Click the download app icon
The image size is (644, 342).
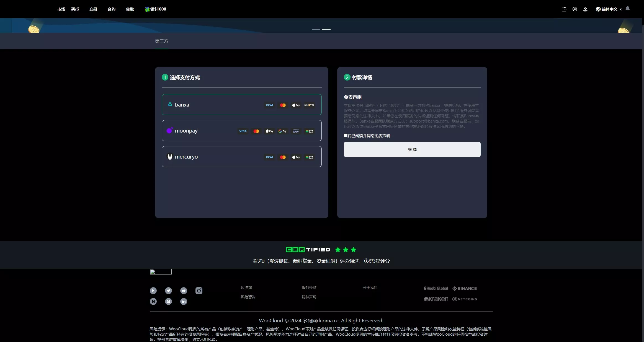[585, 9]
